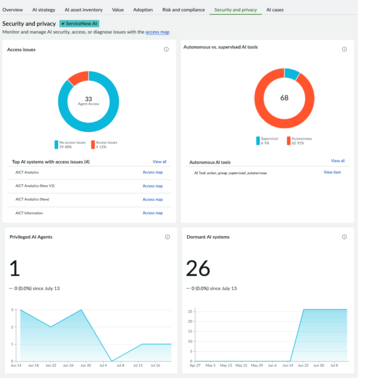
Task: Open the Adoption tab
Action: pos(143,10)
